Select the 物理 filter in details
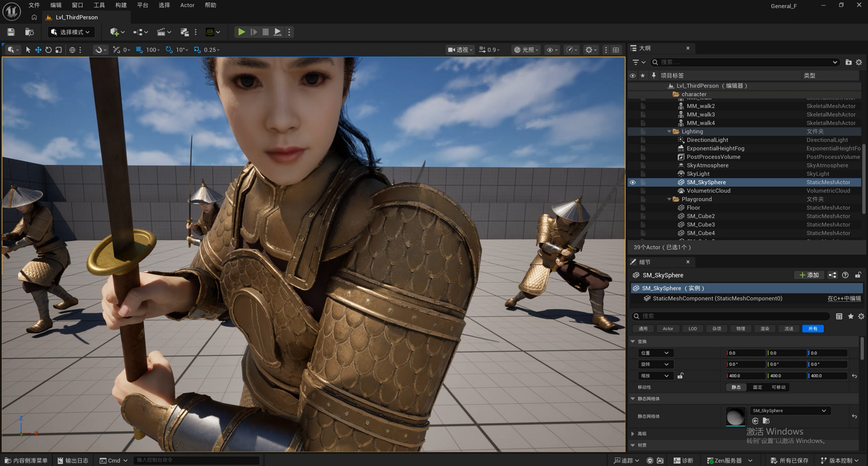Viewport: 868px width, 466px height. click(741, 329)
